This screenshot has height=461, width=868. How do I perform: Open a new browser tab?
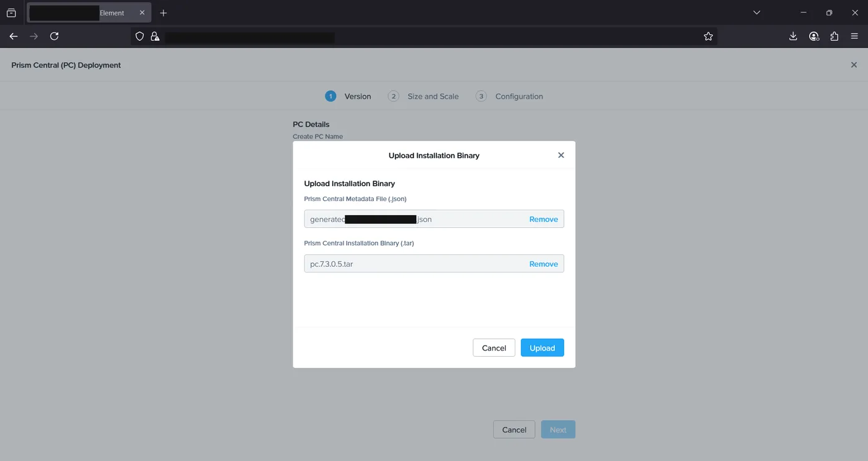[x=164, y=12]
